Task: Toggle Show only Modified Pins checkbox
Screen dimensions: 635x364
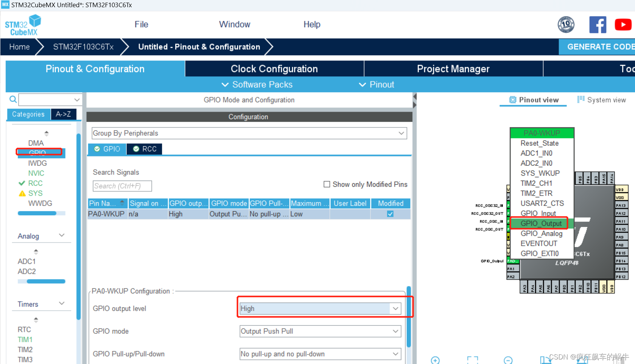Action: [x=327, y=184]
